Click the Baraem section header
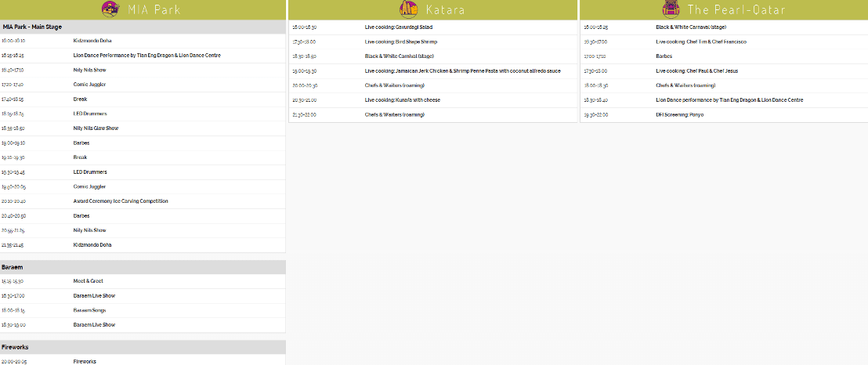The image size is (868, 365). point(13,267)
